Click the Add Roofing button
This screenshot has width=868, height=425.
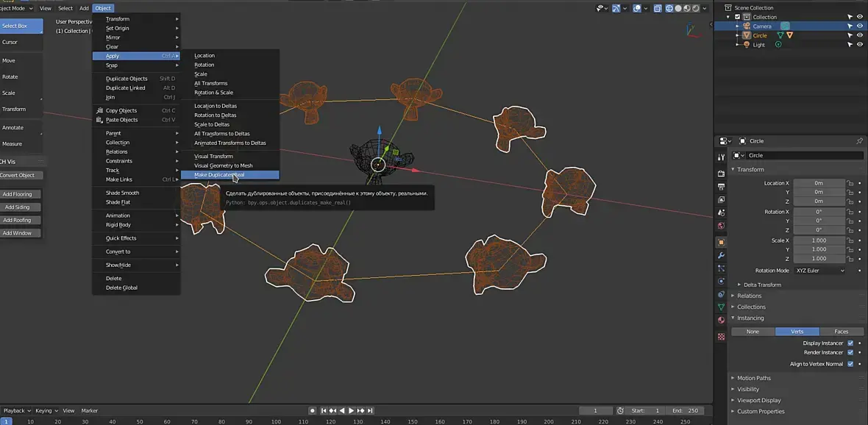coord(17,220)
